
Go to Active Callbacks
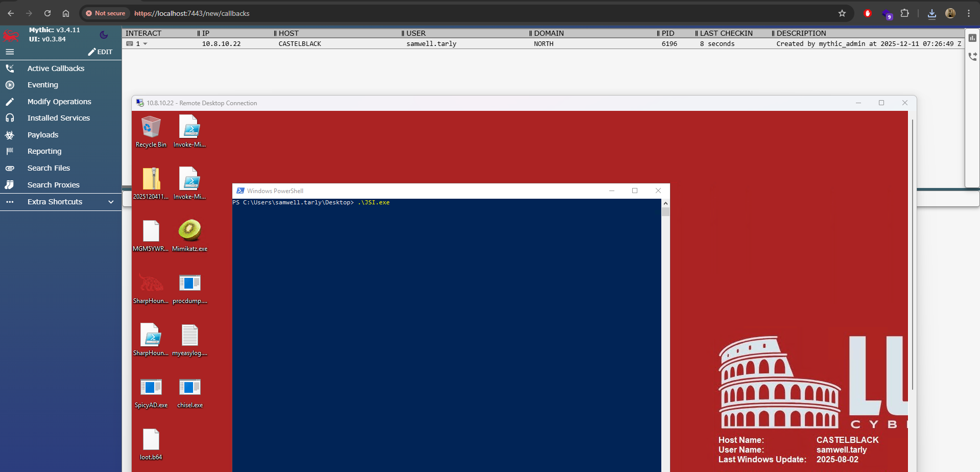click(56, 68)
